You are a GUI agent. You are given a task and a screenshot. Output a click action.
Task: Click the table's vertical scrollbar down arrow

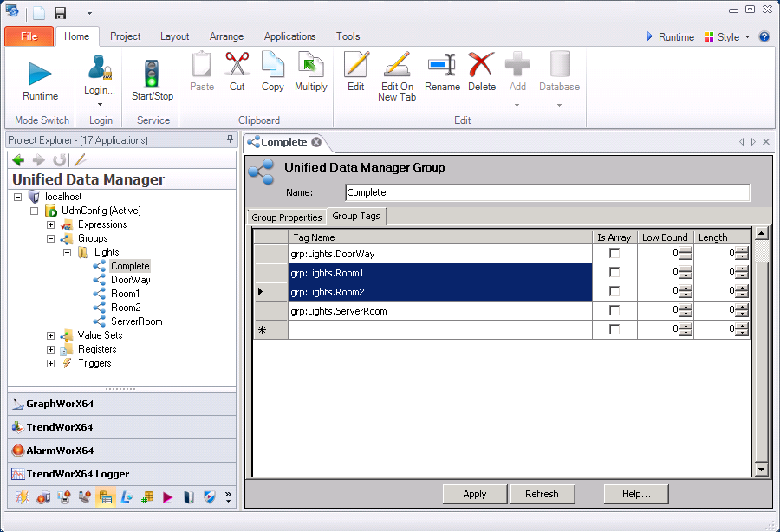tap(762, 470)
